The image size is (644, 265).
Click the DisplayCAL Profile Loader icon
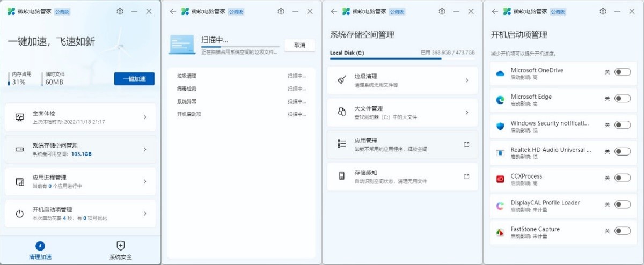500,205
